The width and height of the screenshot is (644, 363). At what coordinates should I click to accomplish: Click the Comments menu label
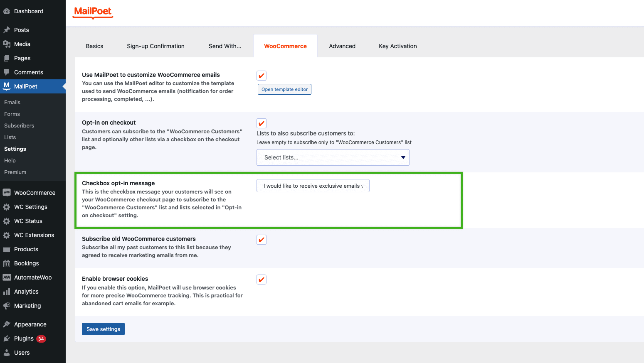(29, 72)
